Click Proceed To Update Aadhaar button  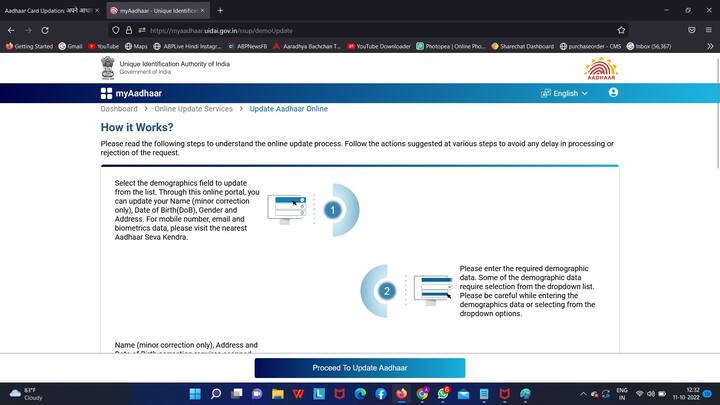click(x=360, y=368)
